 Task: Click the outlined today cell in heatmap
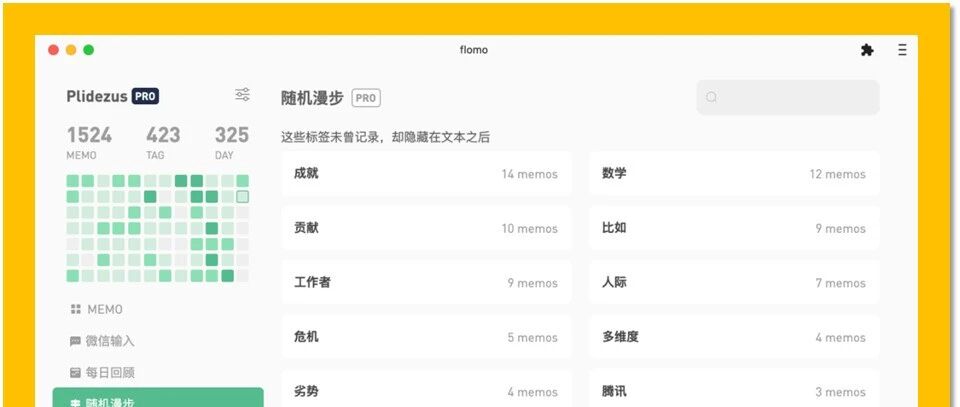point(242,196)
